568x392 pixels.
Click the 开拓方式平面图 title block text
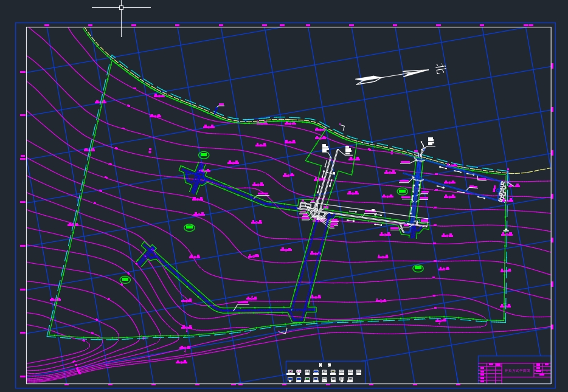[518, 371]
